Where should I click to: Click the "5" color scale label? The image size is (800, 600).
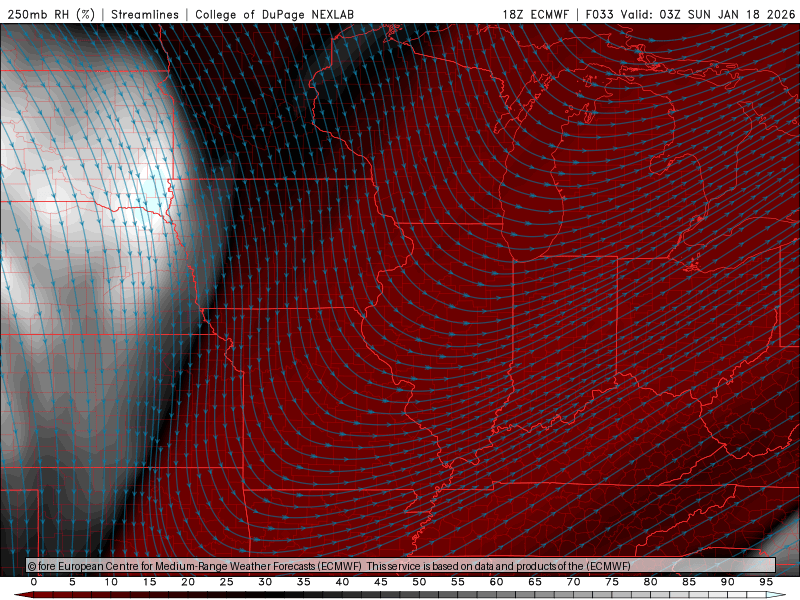(72, 582)
